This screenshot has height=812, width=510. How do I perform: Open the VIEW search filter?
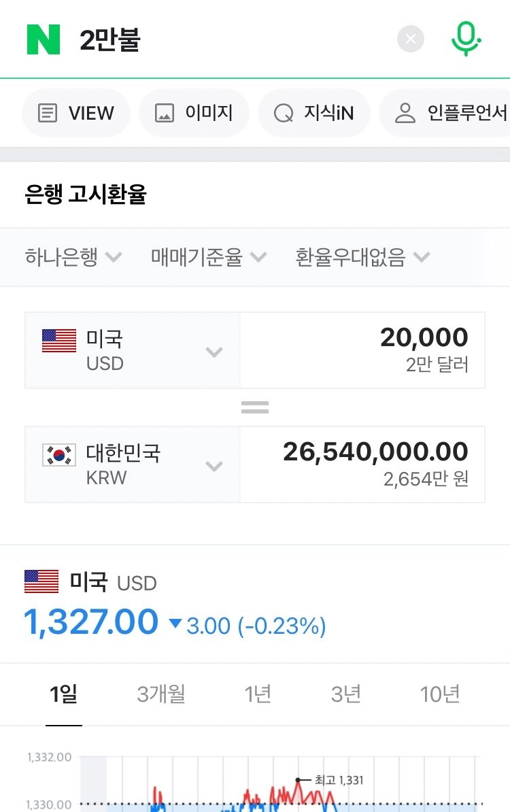[x=76, y=113]
